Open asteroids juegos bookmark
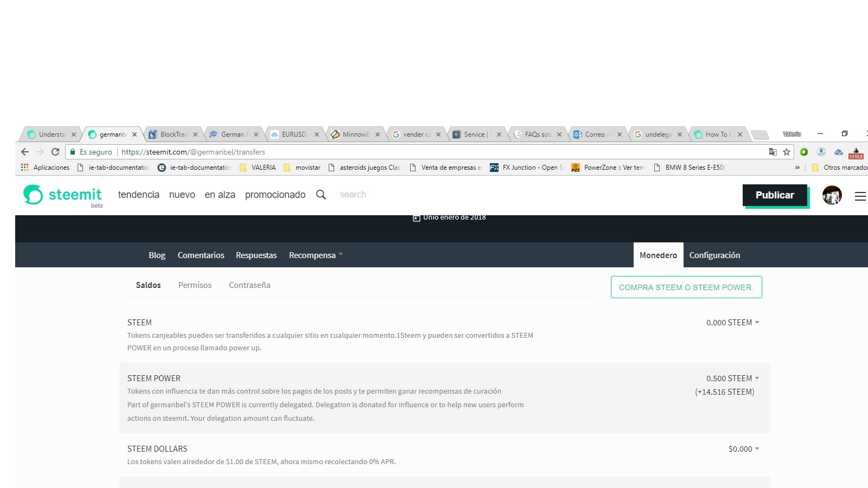The image size is (868, 488). (x=365, y=168)
